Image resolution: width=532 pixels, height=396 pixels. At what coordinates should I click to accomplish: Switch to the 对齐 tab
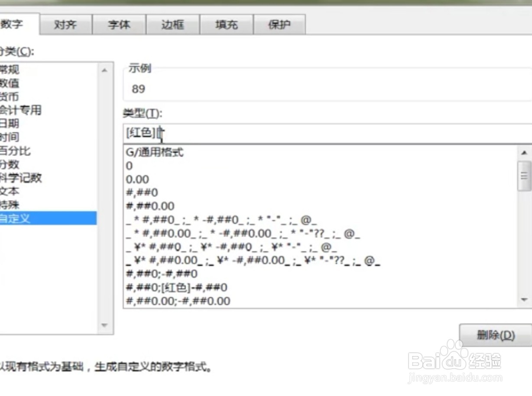[66, 25]
